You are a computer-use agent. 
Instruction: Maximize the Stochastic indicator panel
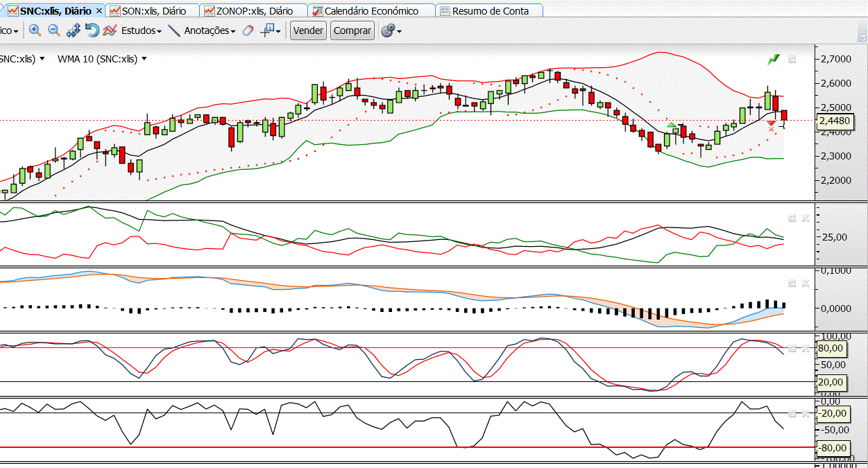(792, 348)
